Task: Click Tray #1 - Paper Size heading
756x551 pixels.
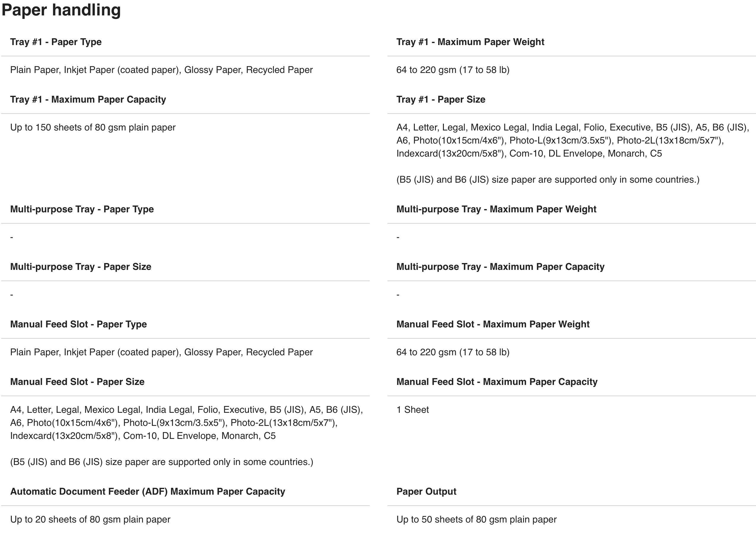Action: [x=441, y=99]
